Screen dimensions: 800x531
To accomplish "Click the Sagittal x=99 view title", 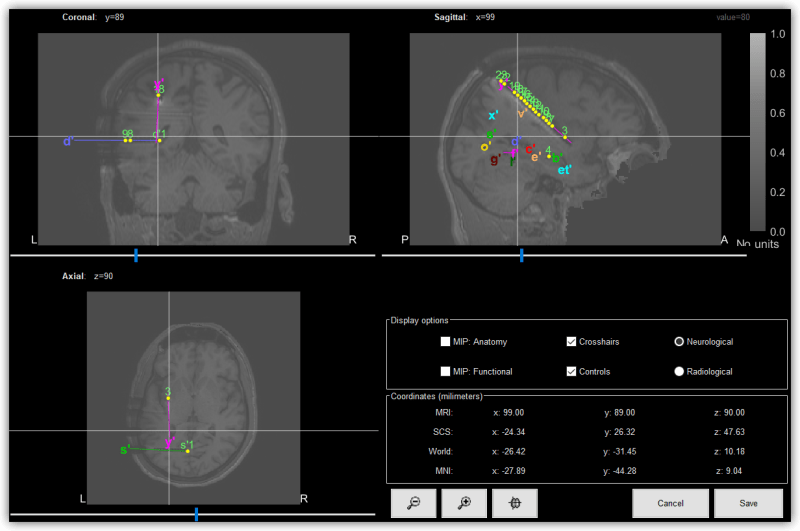I will pyautogui.click(x=464, y=17).
